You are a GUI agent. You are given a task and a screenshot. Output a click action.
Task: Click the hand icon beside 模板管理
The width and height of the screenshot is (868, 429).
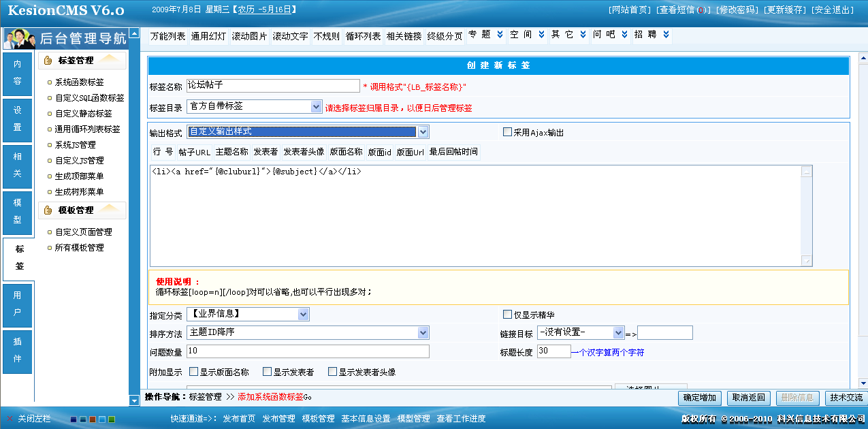tap(48, 210)
